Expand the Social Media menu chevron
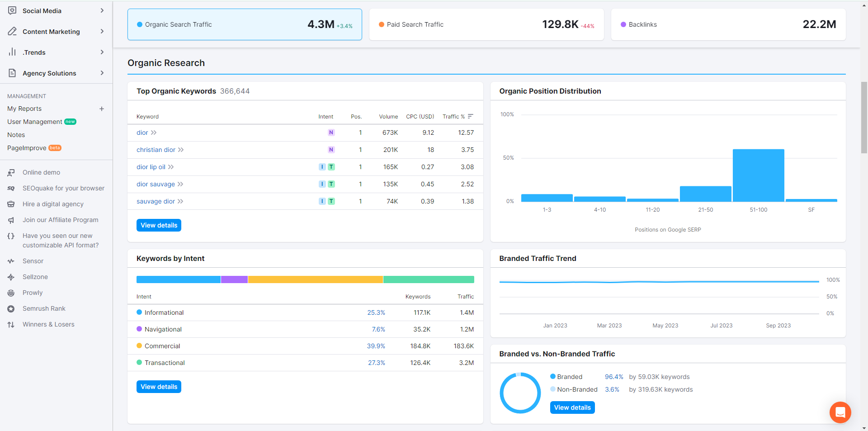The height and width of the screenshot is (431, 868). click(102, 11)
